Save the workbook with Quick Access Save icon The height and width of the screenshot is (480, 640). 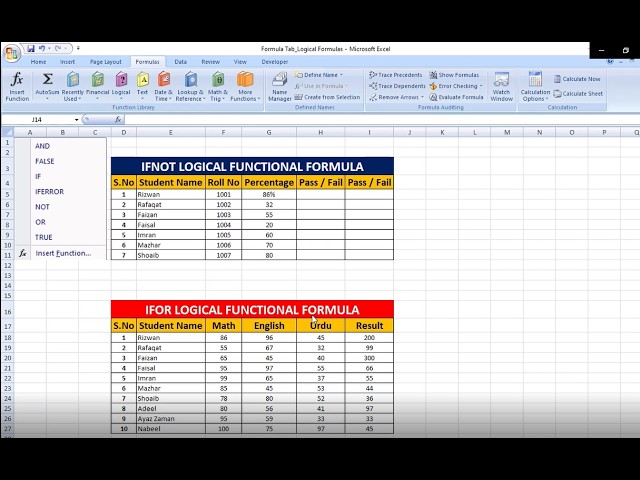31,49
